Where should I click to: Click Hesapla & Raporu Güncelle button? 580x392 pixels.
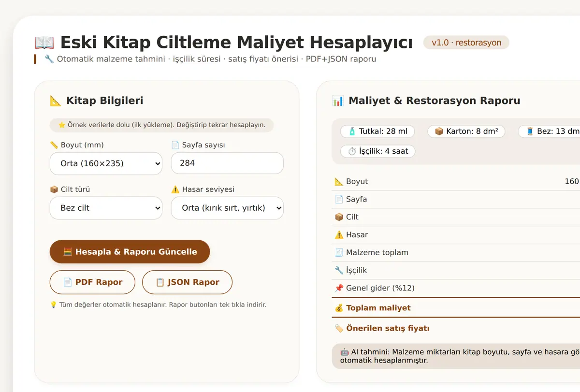pos(130,252)
